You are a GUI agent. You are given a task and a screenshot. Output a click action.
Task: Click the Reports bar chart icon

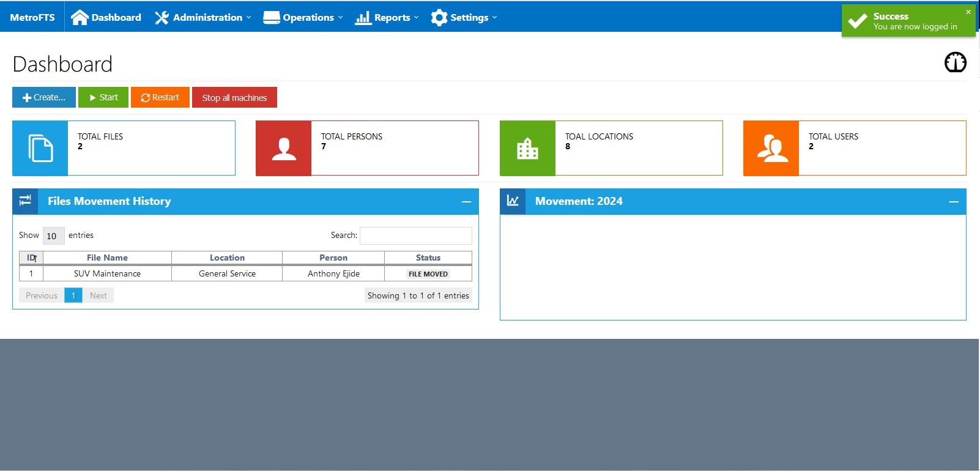363,18
